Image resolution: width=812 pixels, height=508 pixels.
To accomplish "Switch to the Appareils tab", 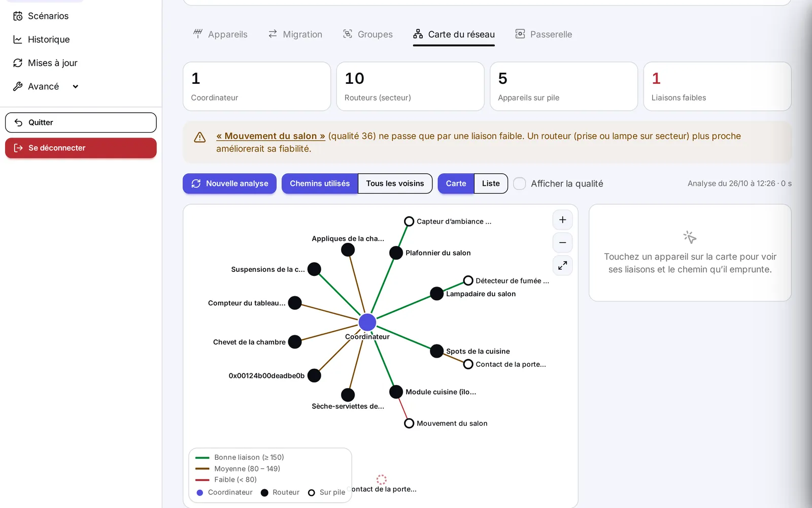I will tap(220, 35).
